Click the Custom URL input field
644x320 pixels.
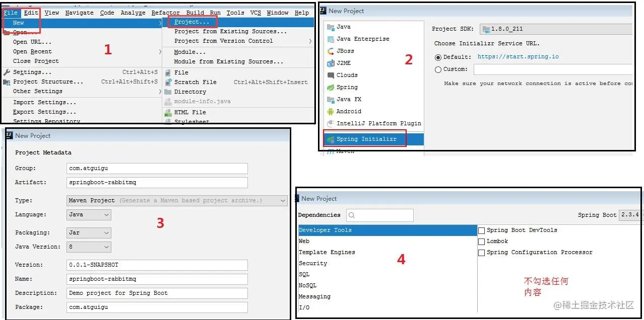click(x=553, y=69)
